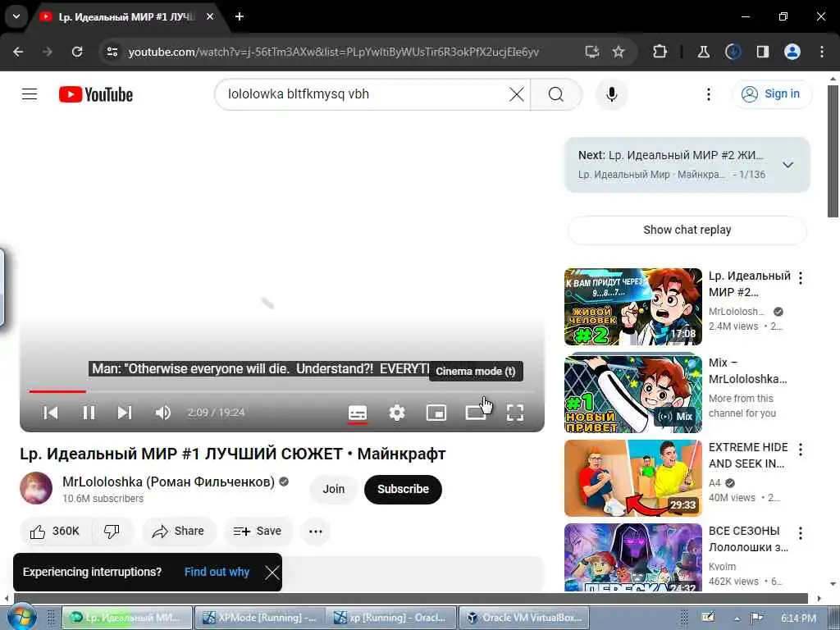Toggle cinema mode
This screenshot has width=840, height=630.
point(475,413)
